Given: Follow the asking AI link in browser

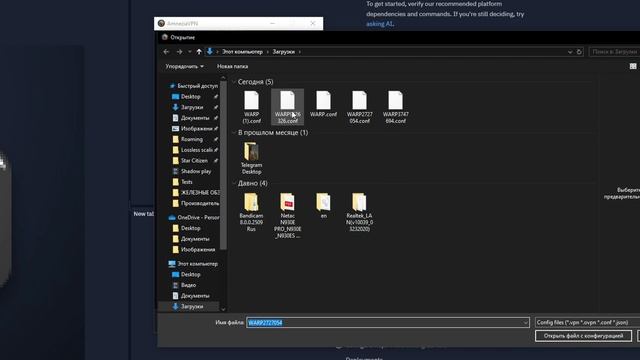Looking at the screenshot, I should pyautogui.click(x=380, y=24).
